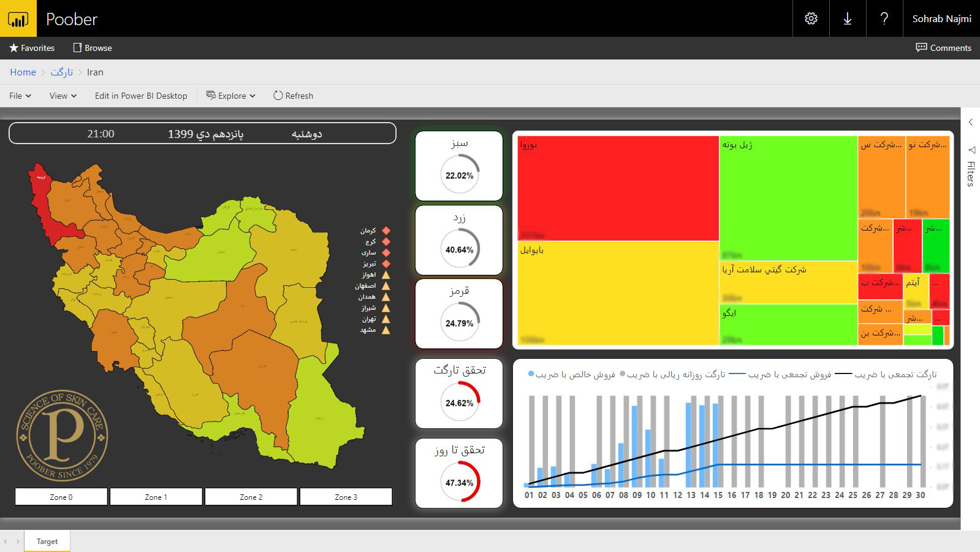Go to Home breadcrumb link
Viewport: 980px width, 552px height.
coord(23,72)
